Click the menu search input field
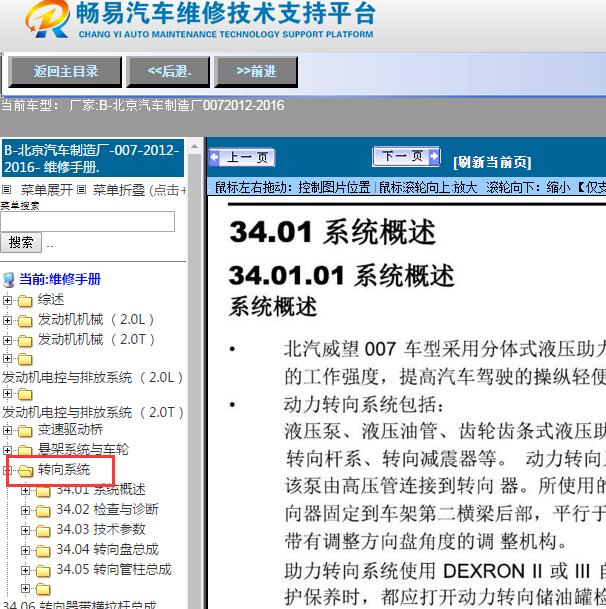The image size is (606, 609). tap(87, 221)
